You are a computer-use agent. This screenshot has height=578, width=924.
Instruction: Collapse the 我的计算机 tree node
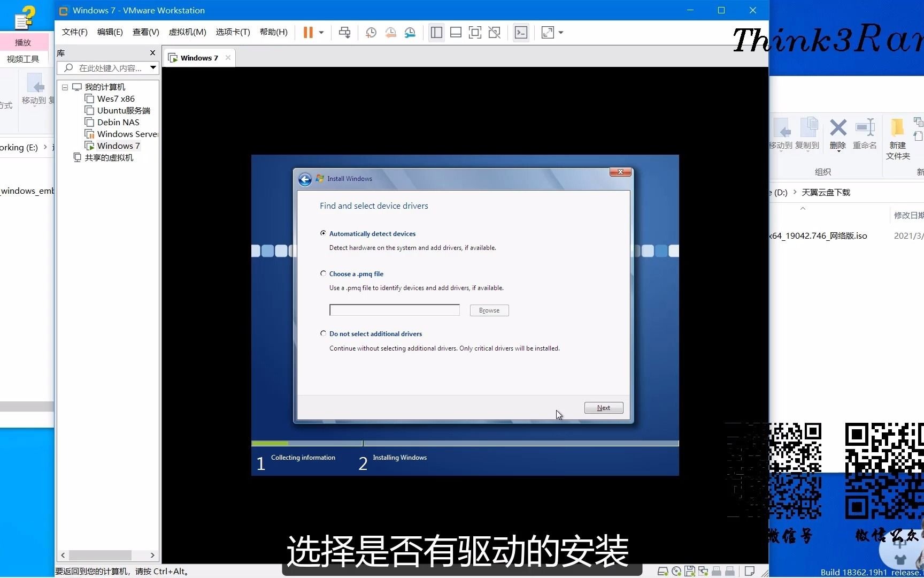[65, 87]
